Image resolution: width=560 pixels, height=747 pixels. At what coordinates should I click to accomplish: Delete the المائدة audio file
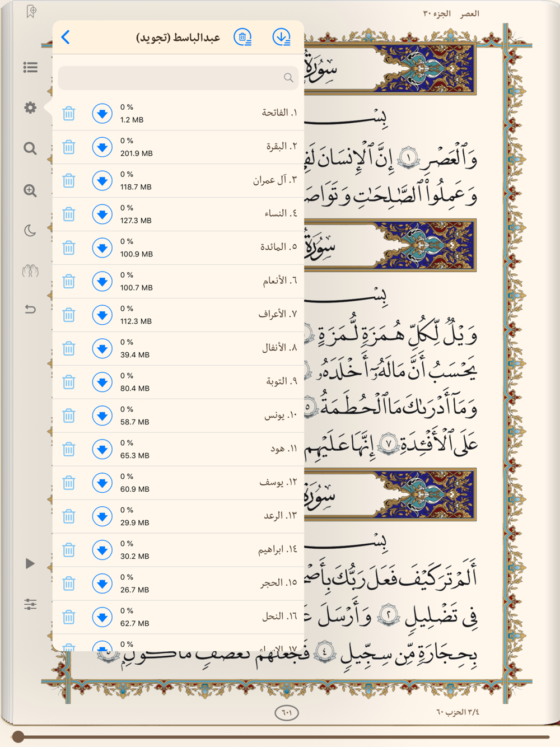point(69,248)
